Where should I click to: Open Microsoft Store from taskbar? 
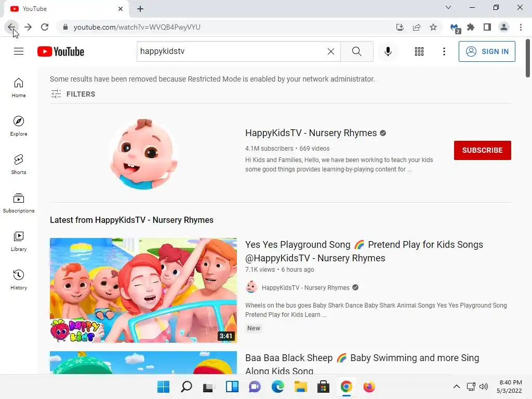pos(323,387)
